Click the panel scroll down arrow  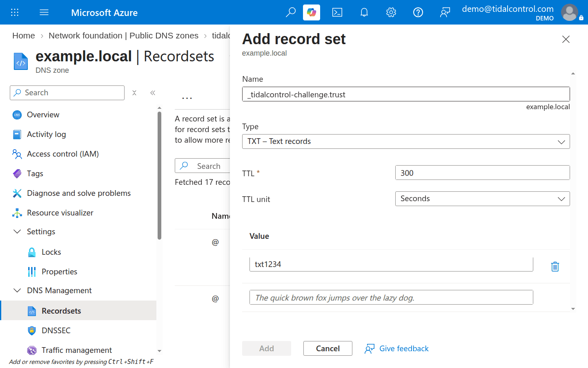point(573,309)
